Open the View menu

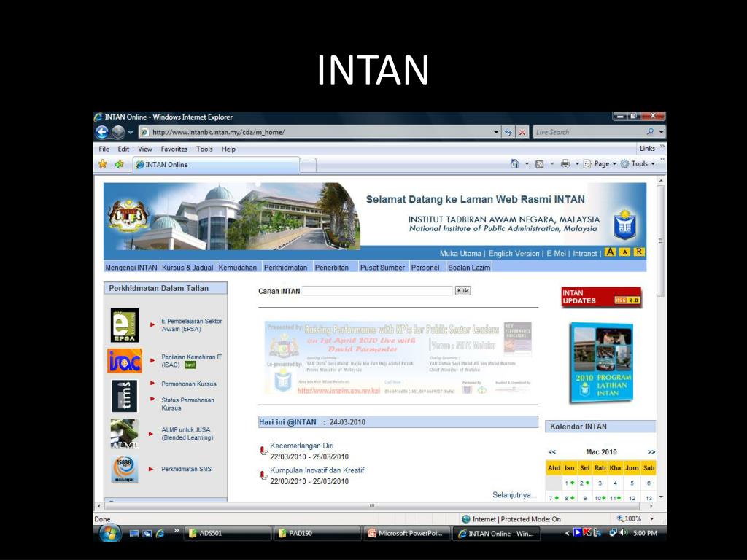[x=145, y=149]
